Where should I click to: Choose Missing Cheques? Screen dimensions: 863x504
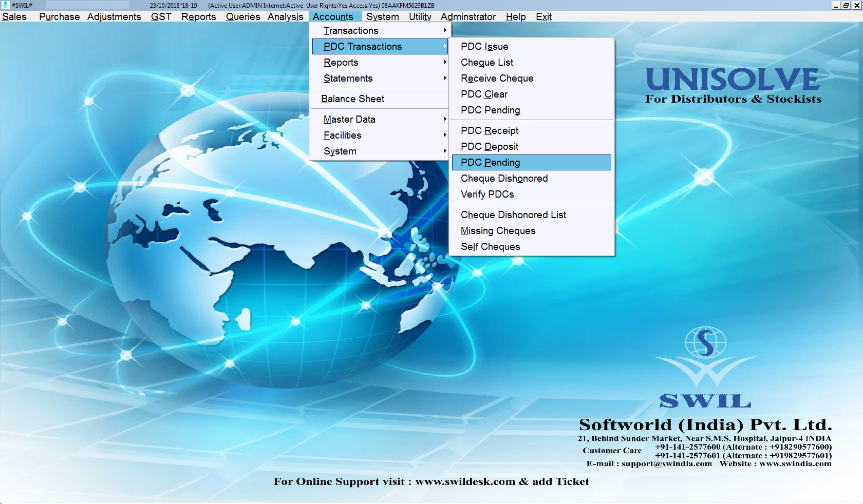(x=532, y=231)
